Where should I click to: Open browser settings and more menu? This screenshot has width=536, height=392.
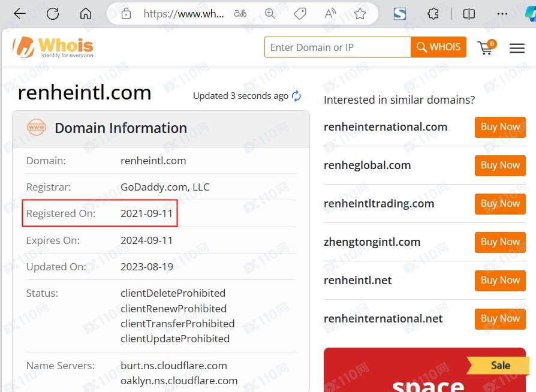click(502, 14)
